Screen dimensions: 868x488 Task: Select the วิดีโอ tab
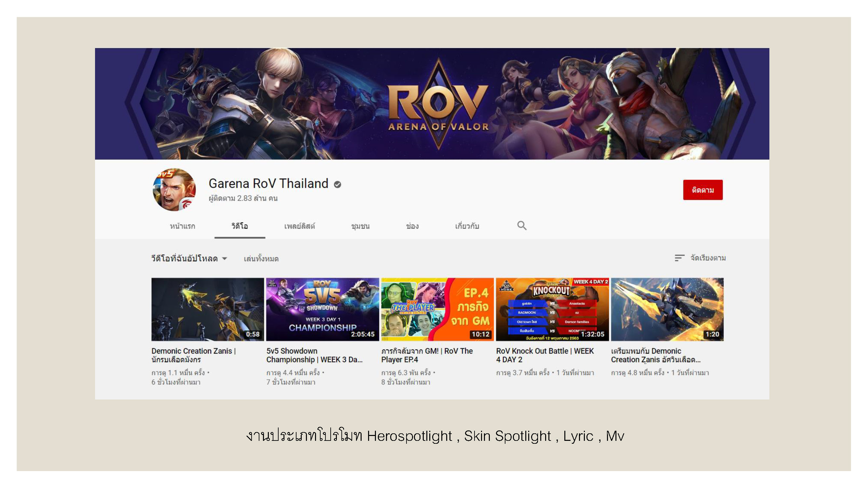pyautogui.click(x=240, y=226)
